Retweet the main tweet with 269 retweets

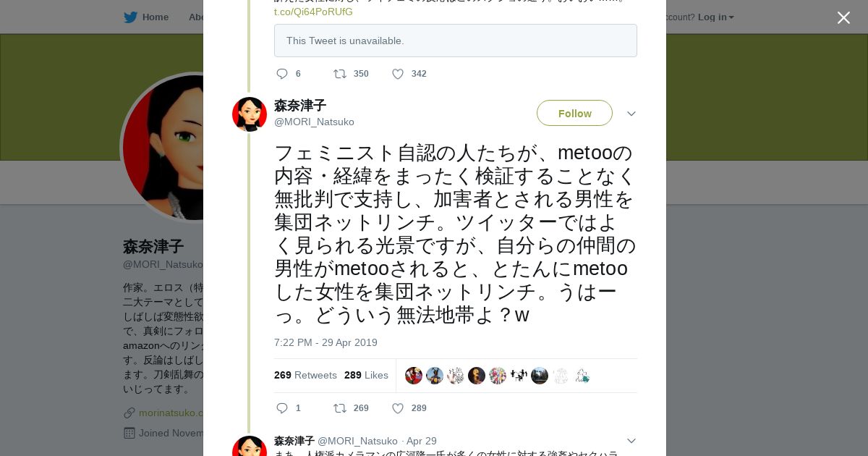click(x=340, y=408)
